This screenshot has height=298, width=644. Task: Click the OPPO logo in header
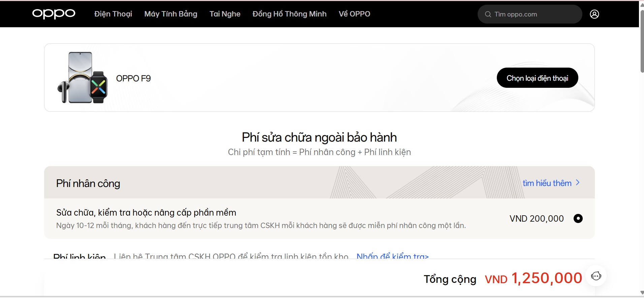tap(54, 14)
